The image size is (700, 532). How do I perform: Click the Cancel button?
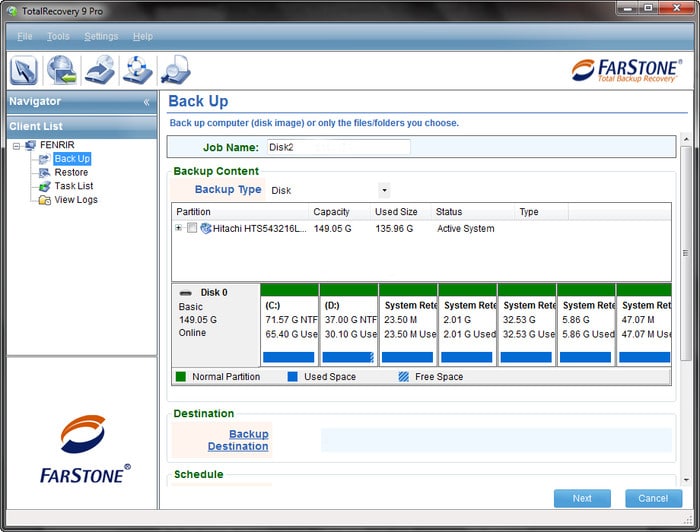tap(653, 498)
